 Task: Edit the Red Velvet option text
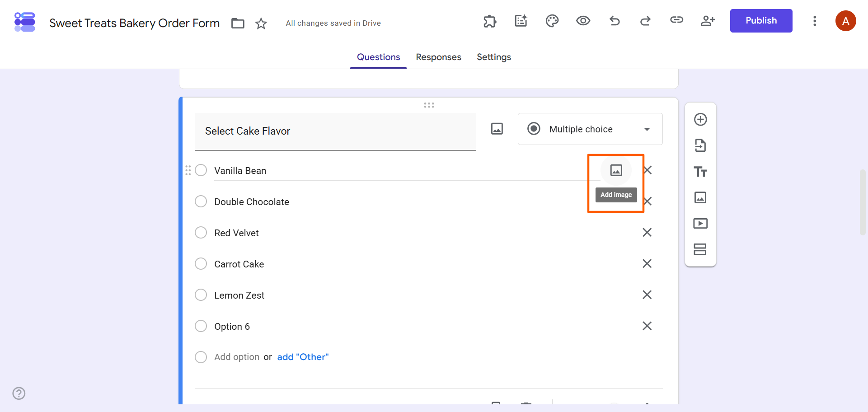click(236, 233)
